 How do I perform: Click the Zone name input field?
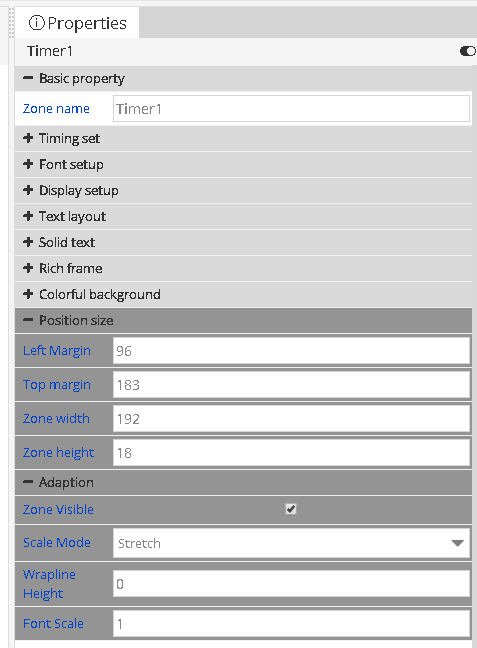click(x=291, y=109)
